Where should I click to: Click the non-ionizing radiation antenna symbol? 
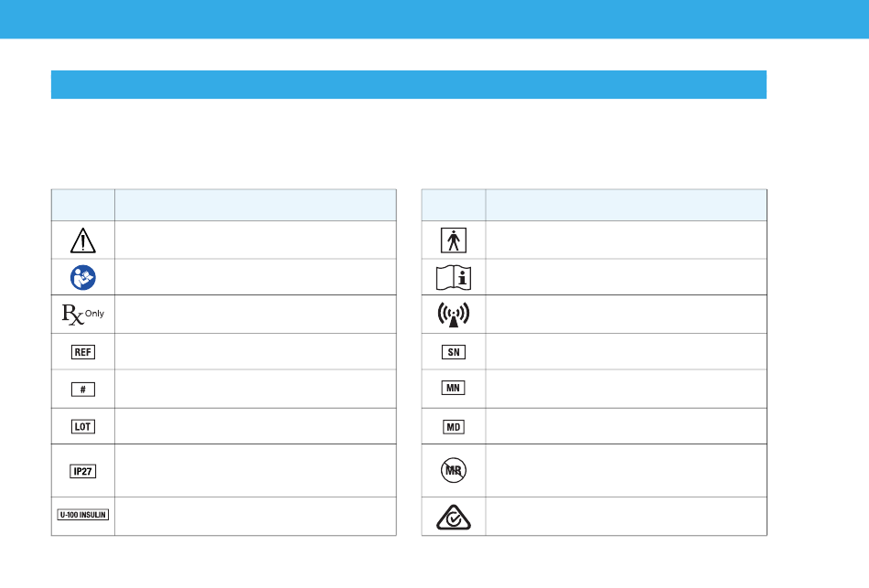coord(454,315)
